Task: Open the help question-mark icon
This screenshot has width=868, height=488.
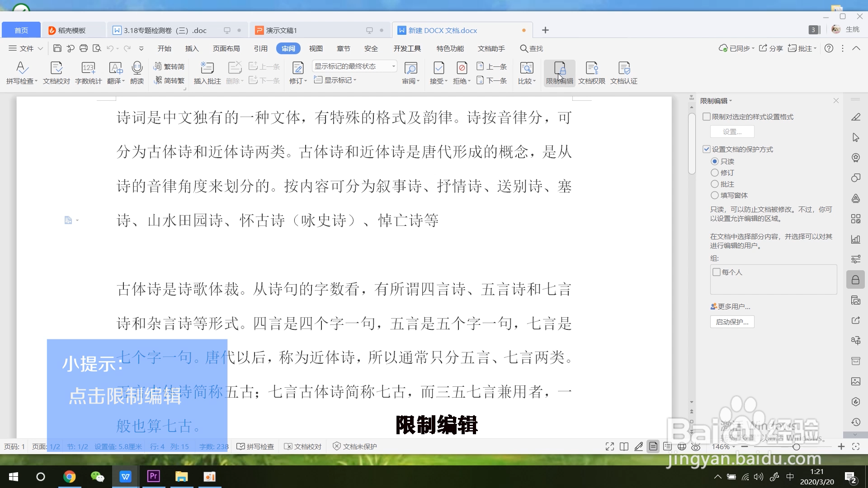Action: 829,48
